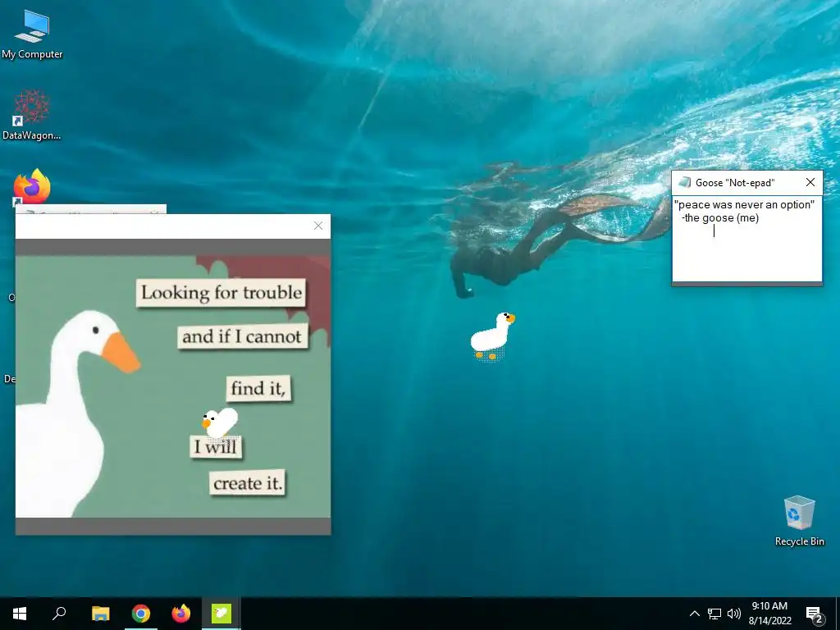Viewport: 840px width, 630px height.
Task: Open the Recycle Bin on the desktop
Action: (799, 521)
